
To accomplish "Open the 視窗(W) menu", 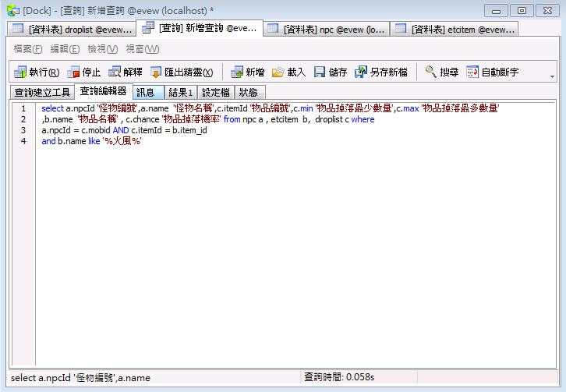I will [143, 49].
